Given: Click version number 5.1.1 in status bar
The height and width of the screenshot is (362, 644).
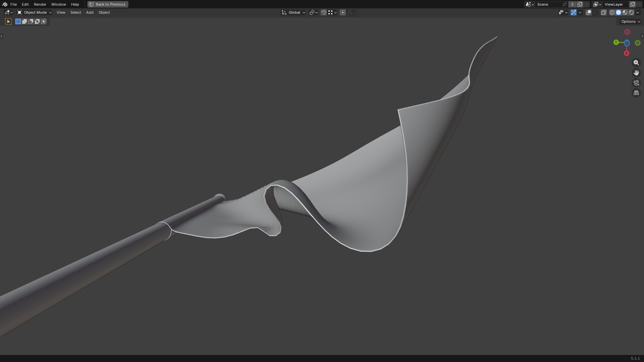Looking at the screenshot, I should (x=635, y=358).
